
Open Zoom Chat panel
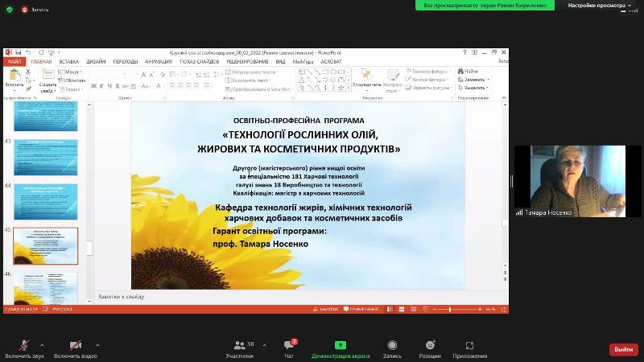point(289,349)
